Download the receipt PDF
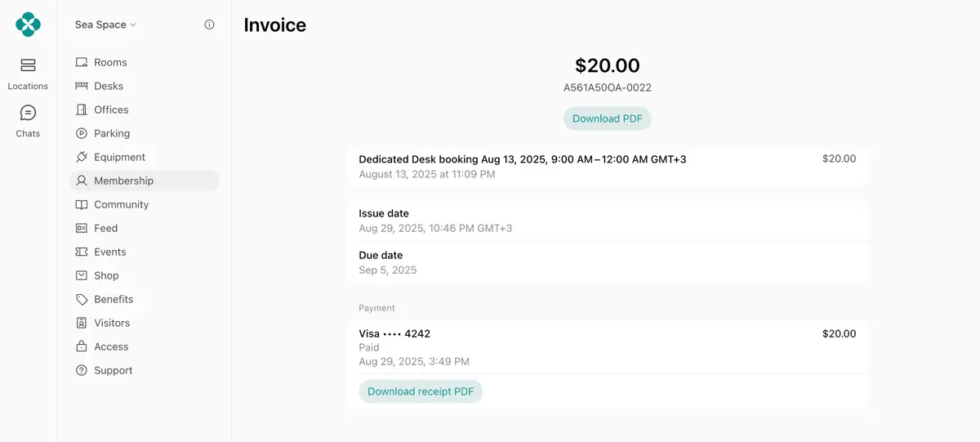The image size is (980, 442). tap(421, 391)
